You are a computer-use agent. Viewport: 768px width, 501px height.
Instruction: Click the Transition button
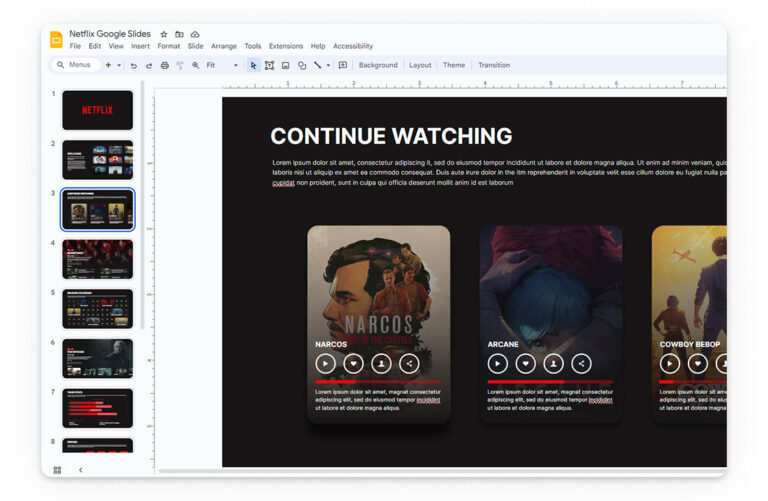pos(494,65)
